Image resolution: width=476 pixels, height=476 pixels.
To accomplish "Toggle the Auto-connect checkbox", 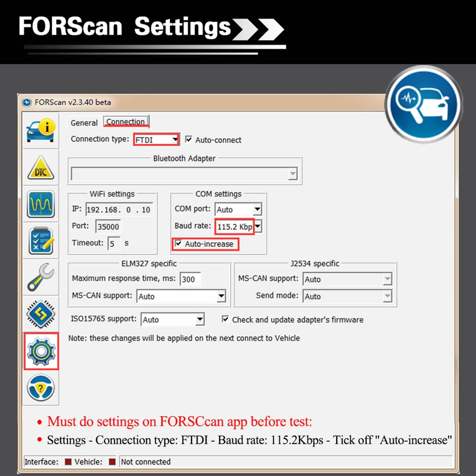I will pos(189,139).
